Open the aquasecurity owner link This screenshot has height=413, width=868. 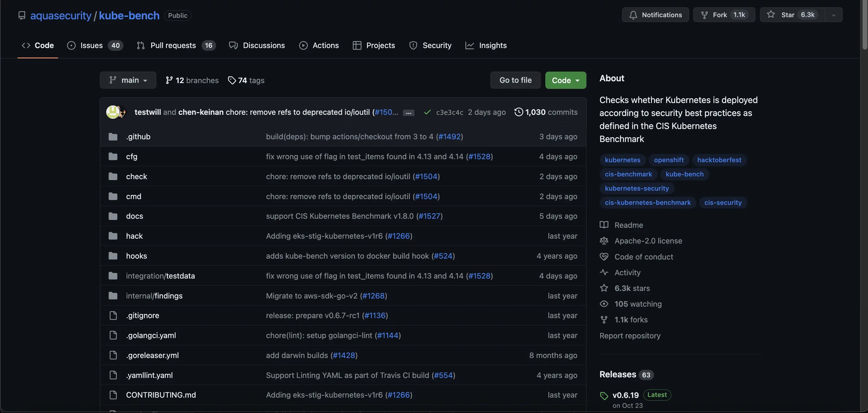[61, 15]
